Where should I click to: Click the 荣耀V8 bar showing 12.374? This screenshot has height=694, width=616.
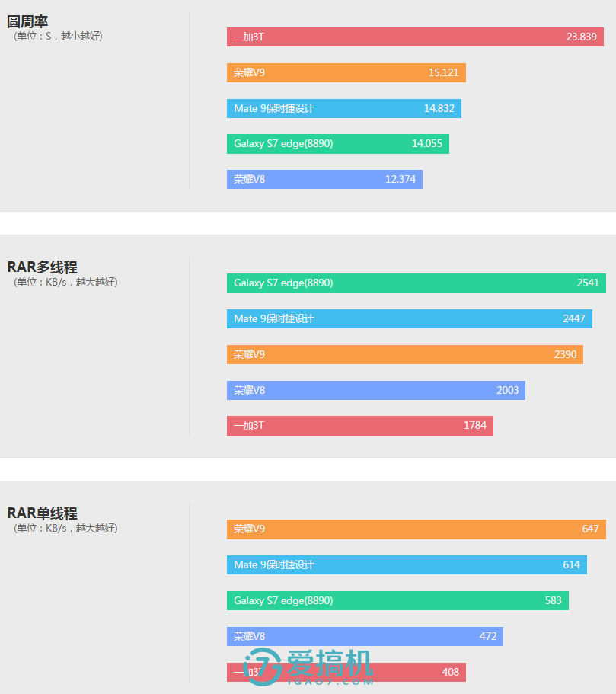coord(324,179)
